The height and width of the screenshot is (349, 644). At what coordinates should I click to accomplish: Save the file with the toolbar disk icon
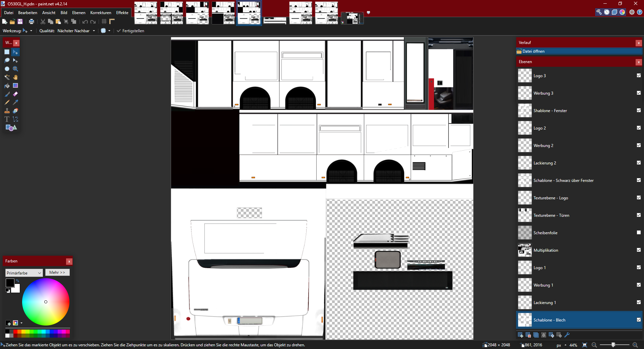pos(20,21)
